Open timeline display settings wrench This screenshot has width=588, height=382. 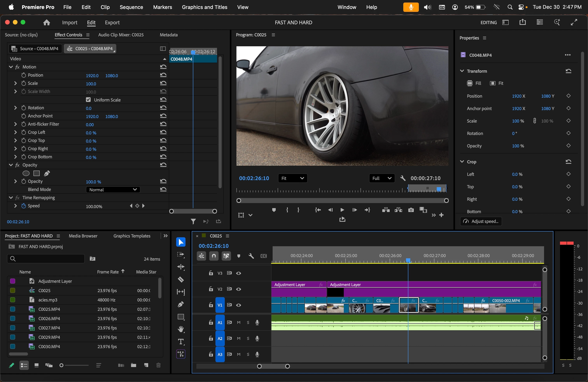251,256
